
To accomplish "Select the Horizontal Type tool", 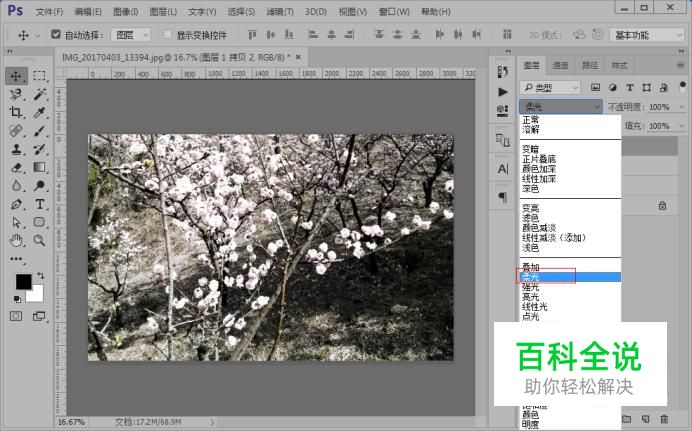I will 39,204.
